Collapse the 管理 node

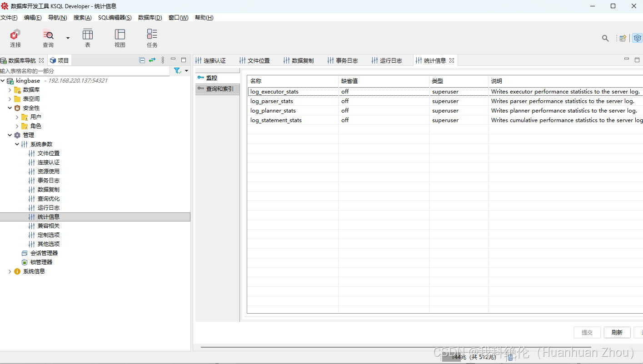10,135
